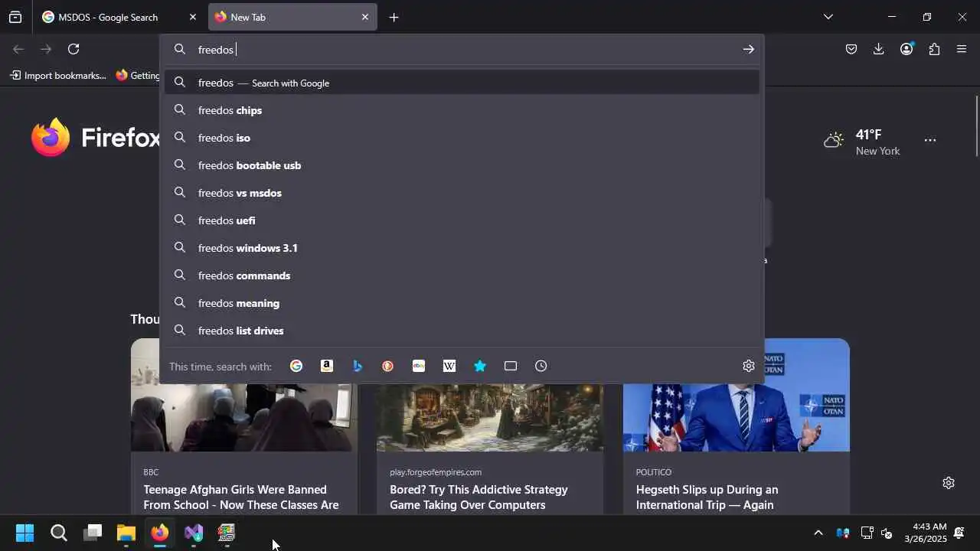Open Forge of Empires strategy game article
This screenshot has height=551, width=980.
coord(479,497)
